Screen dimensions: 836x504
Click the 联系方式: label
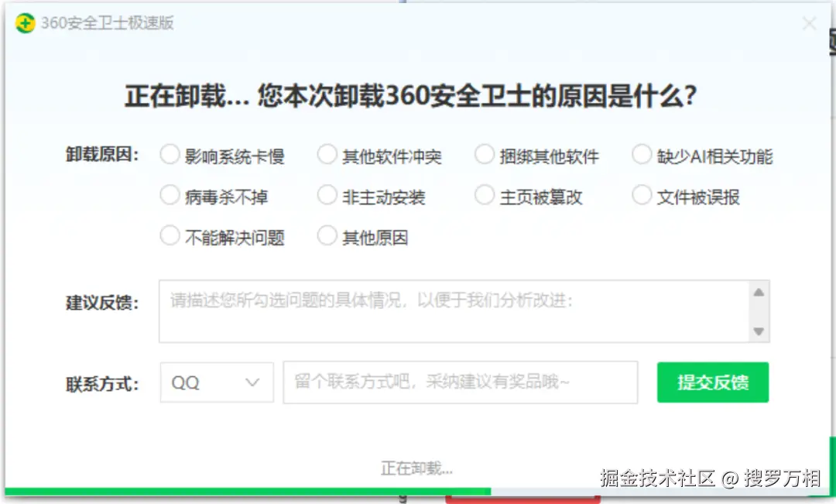click(x=102, y=384)
